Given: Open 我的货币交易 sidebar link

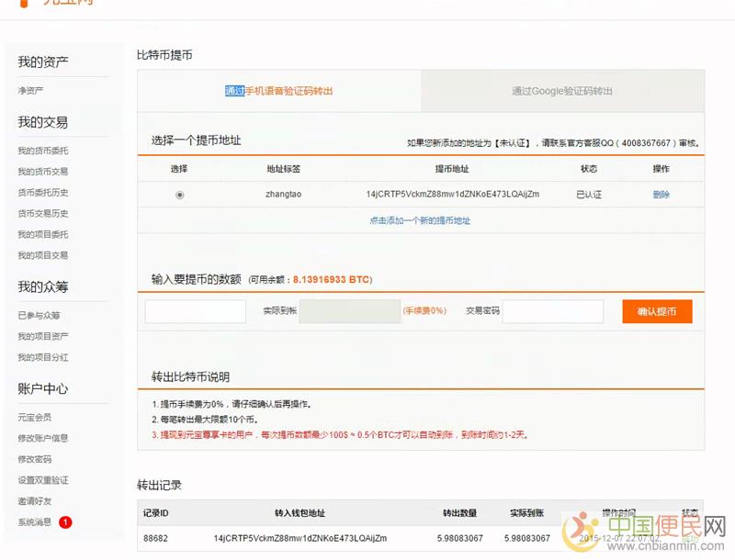Looking at the screenshot, I should pyautogui.click(x=42, y=172).
